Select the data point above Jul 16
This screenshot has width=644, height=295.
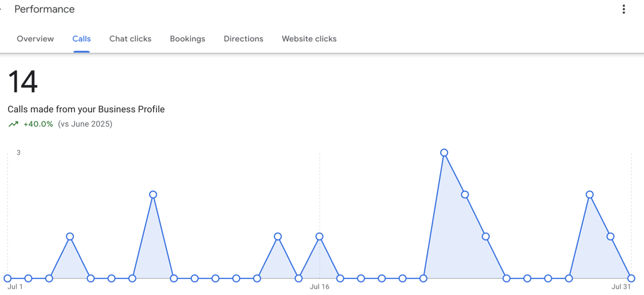(x=319, y=236)
